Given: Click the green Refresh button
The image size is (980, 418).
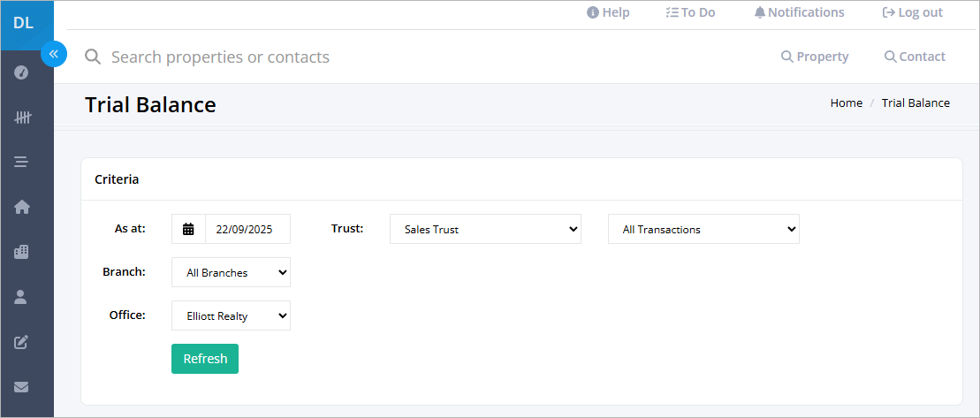Looking at the screenshot, I should click(x=205, y=359).
